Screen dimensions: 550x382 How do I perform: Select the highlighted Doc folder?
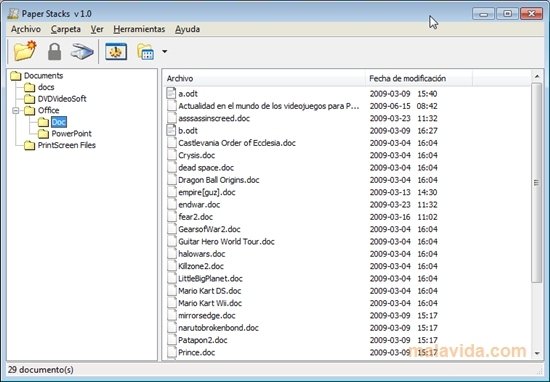point(59,122)
